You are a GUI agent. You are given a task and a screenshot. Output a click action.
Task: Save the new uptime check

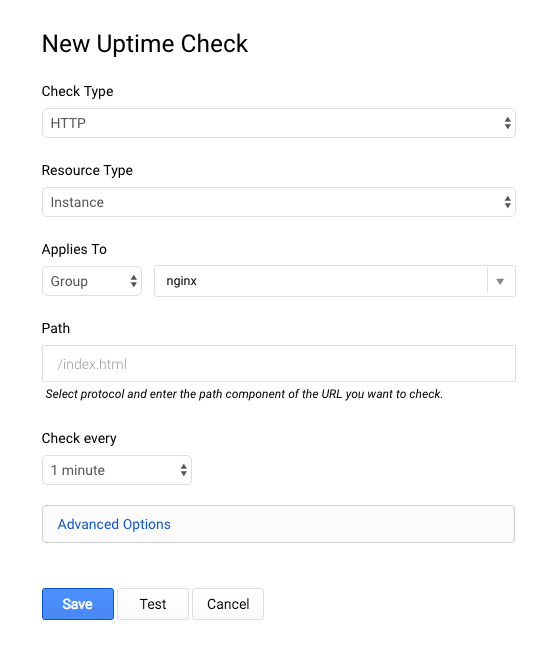pyautogui.click(x=78, y=604)
